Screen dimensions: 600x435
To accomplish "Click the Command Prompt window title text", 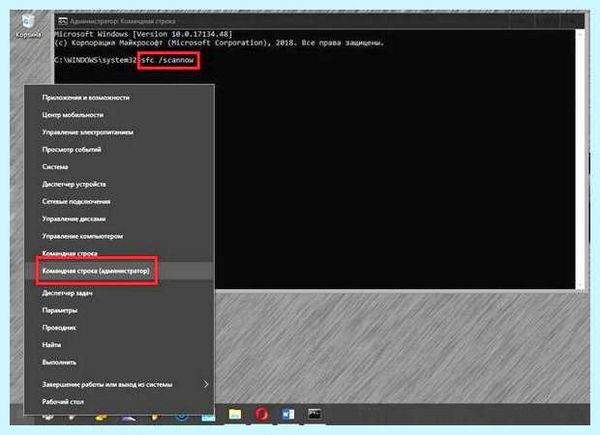I will (122, 21).
